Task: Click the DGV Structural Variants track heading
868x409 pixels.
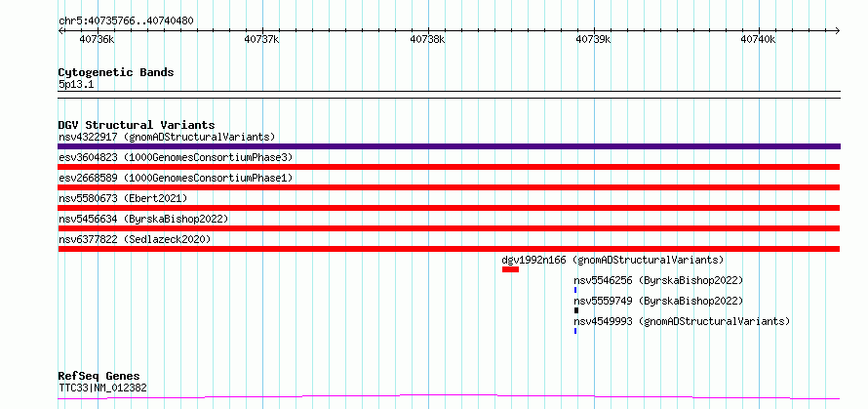Action: 137,125
